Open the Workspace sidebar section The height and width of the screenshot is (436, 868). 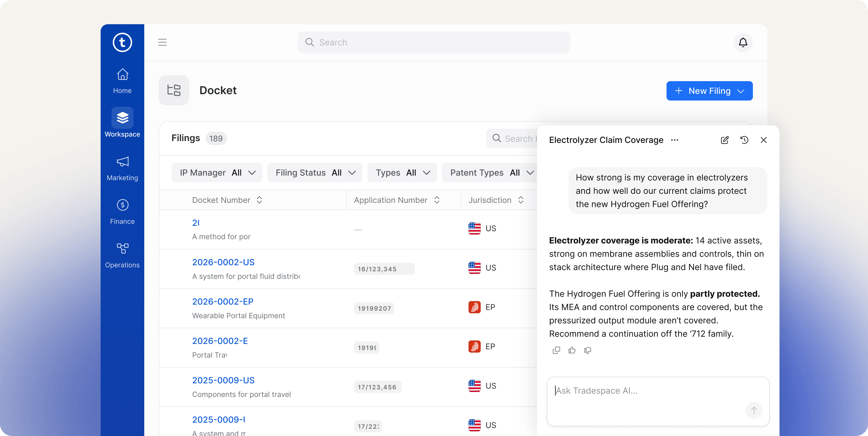point(122,123)
